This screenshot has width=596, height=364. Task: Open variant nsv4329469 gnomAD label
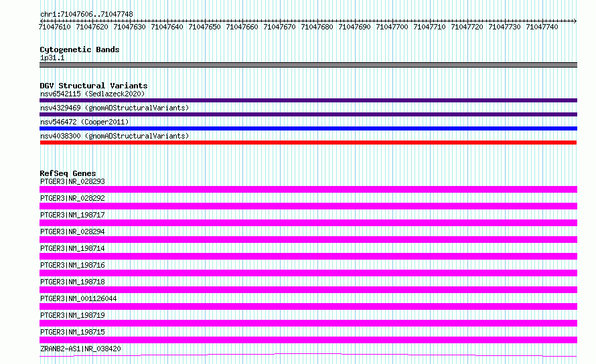[x=115, y=108]
